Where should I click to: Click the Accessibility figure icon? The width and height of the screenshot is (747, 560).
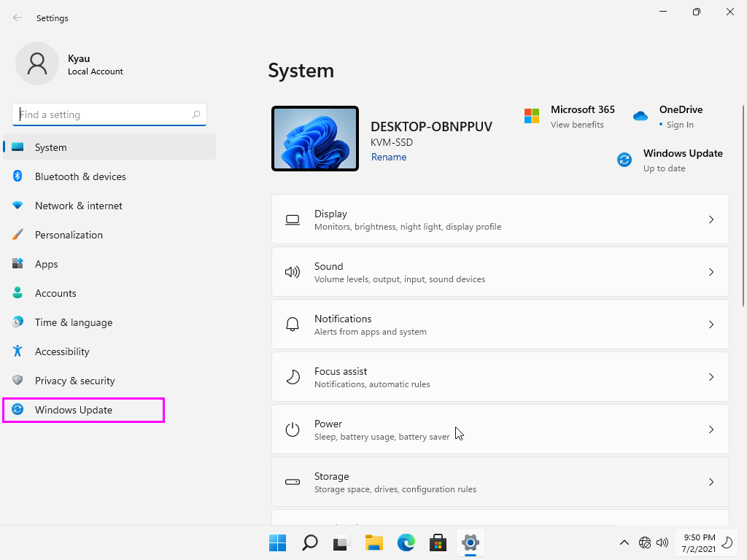pos(18,351)
